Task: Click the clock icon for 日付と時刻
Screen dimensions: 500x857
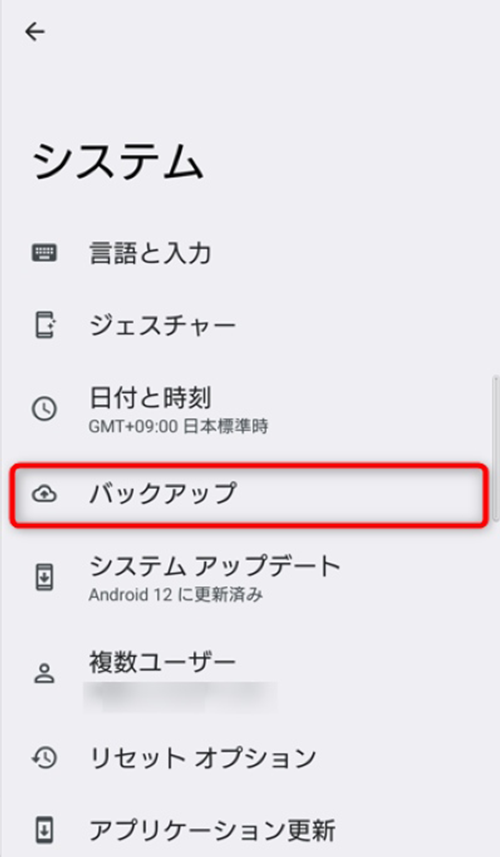Action: (44, 409)
